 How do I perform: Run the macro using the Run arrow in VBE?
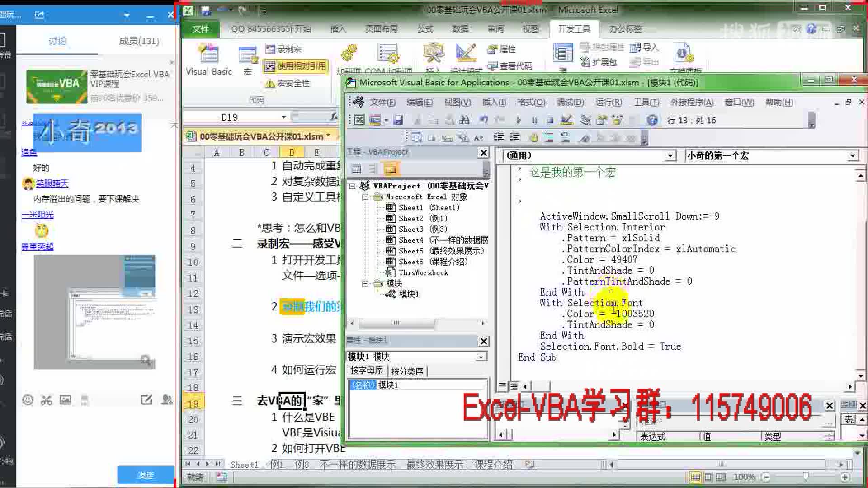pyautogui.click(x=519, y=120)
